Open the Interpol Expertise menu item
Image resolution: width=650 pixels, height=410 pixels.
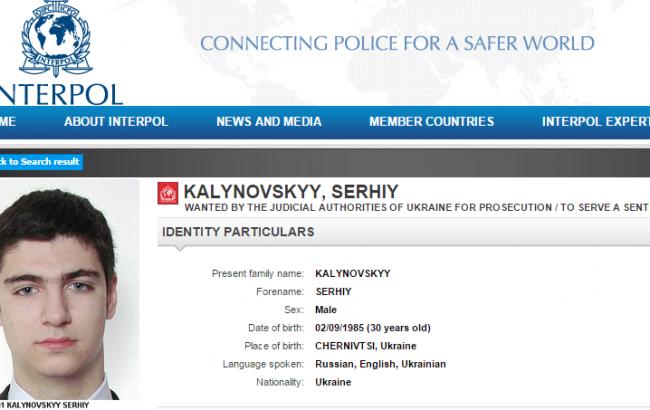pos(595,122)
